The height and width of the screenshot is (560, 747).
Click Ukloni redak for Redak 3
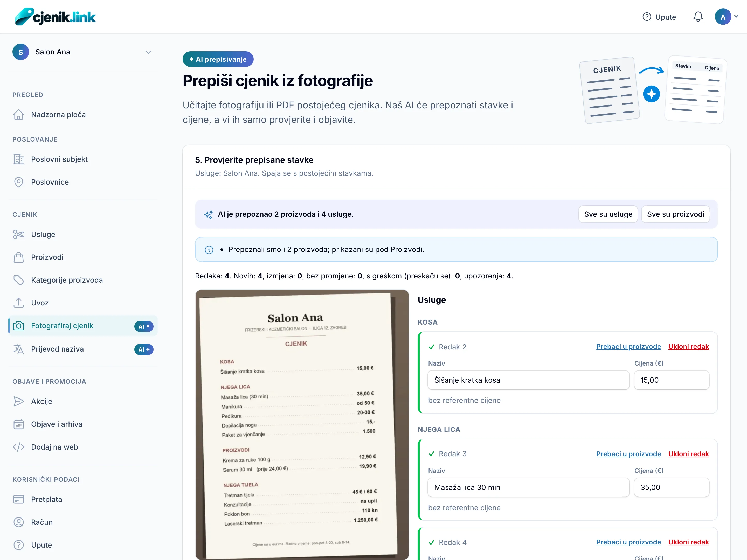tap(689, 454)
